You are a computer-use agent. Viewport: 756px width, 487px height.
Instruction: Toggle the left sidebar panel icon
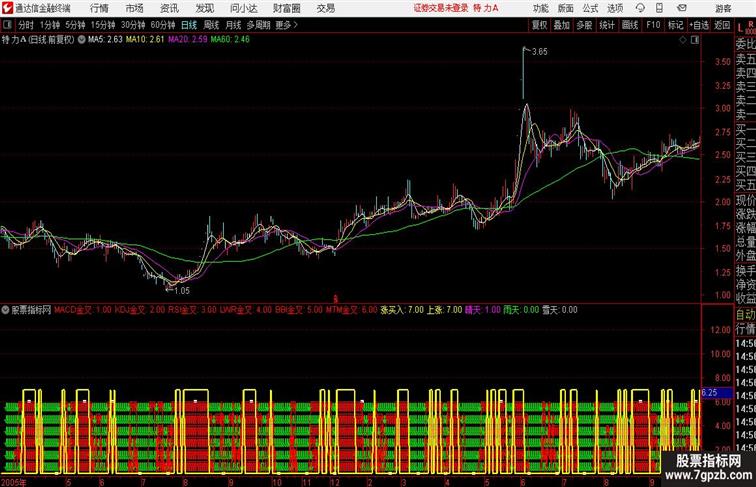click(x=7, y=25)
